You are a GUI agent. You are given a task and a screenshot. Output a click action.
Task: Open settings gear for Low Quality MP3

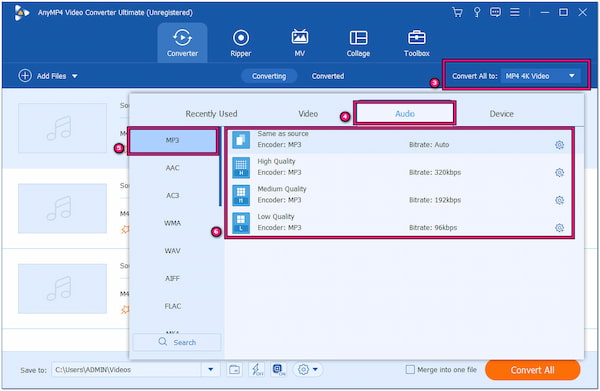tap(559, 228)
